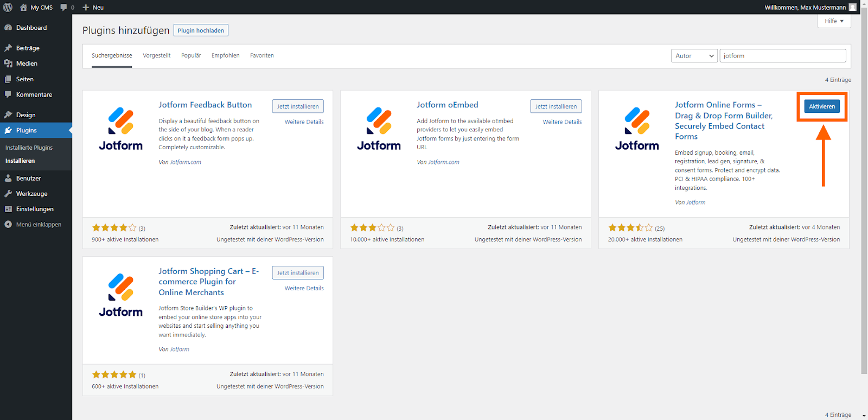Click the Plugin hochladen button

(201, 30)
